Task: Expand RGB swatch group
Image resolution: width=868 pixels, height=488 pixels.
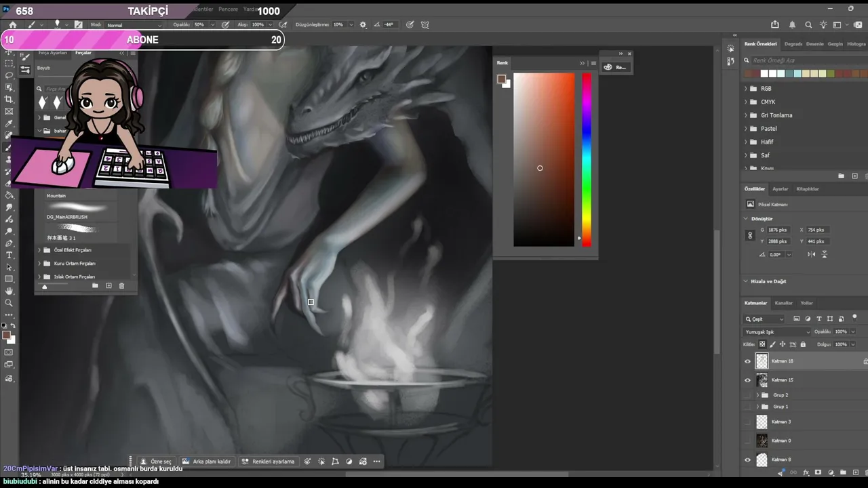Action: coord(746,89)
